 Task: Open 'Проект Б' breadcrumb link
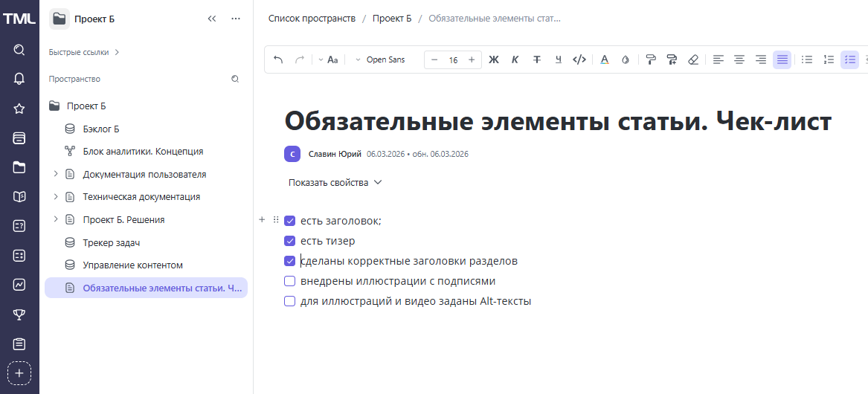click(392, 19)
